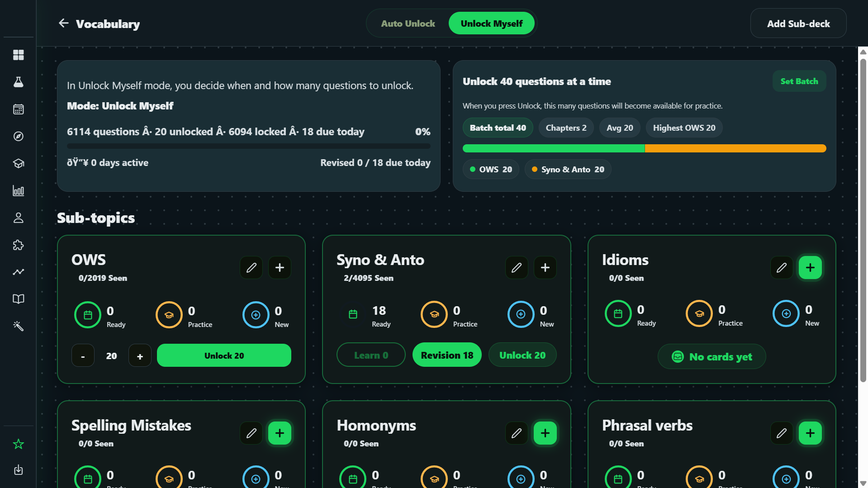Click the OWS Ready calendar circle icon
The height and width of the screenshot is (488, 868).
pos(88,315)
